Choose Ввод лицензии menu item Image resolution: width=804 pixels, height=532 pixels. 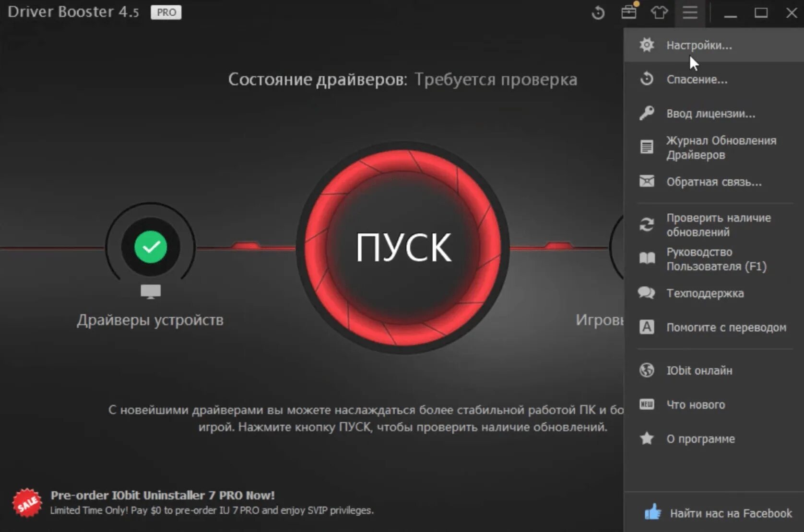714,113
